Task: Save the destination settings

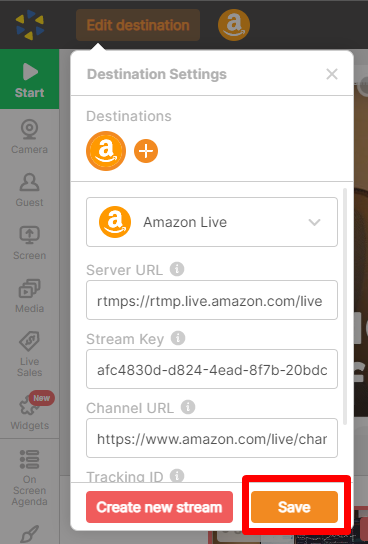Action: pos(294,507)
